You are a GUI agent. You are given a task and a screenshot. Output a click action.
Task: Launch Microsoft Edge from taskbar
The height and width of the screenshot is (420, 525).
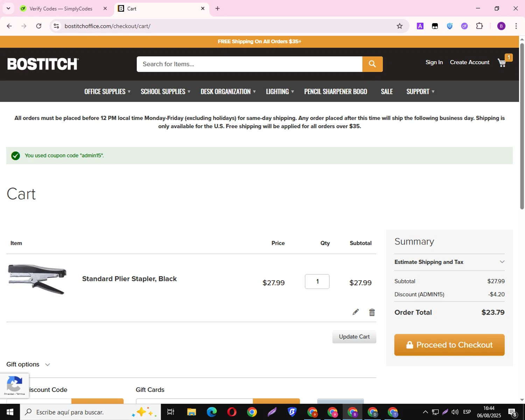(211, 412)
